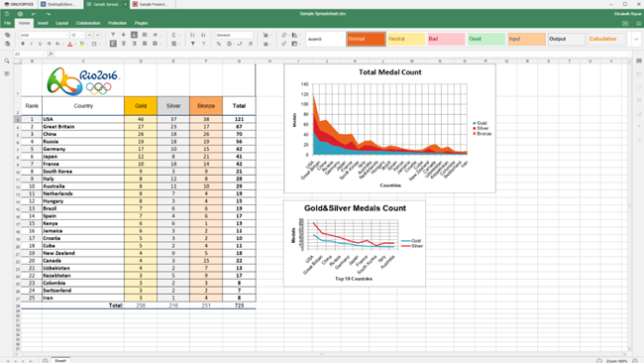
Task: Open the Name Box dropdown arrow
Action: click(44, 54)
